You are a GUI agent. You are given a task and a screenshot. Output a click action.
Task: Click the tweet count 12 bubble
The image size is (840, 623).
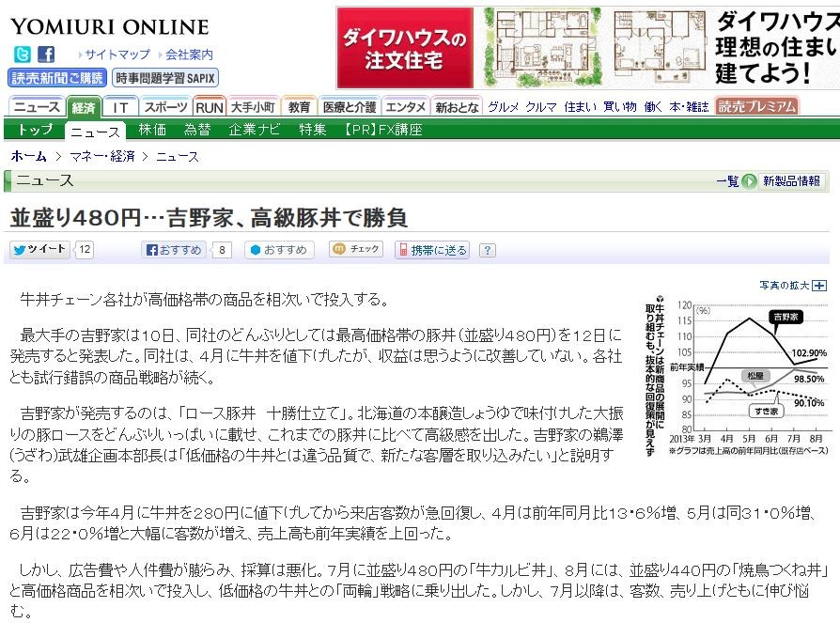[85, 250]
